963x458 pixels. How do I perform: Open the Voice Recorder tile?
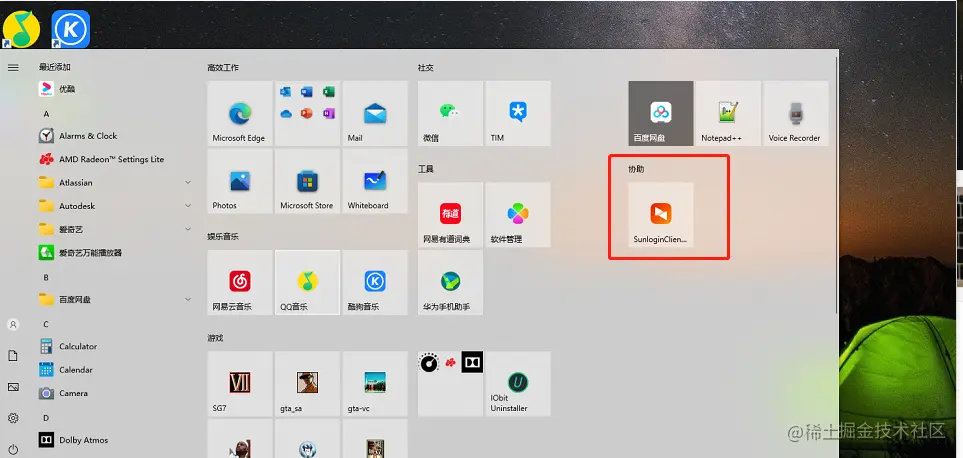pyautogui.click(x=795, y=114)
